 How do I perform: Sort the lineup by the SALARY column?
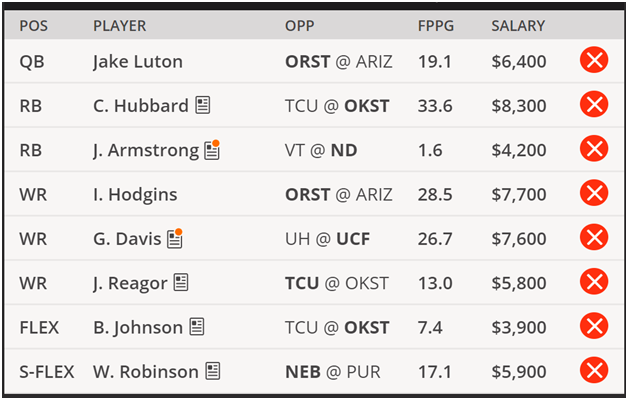[x=518, y=25]
